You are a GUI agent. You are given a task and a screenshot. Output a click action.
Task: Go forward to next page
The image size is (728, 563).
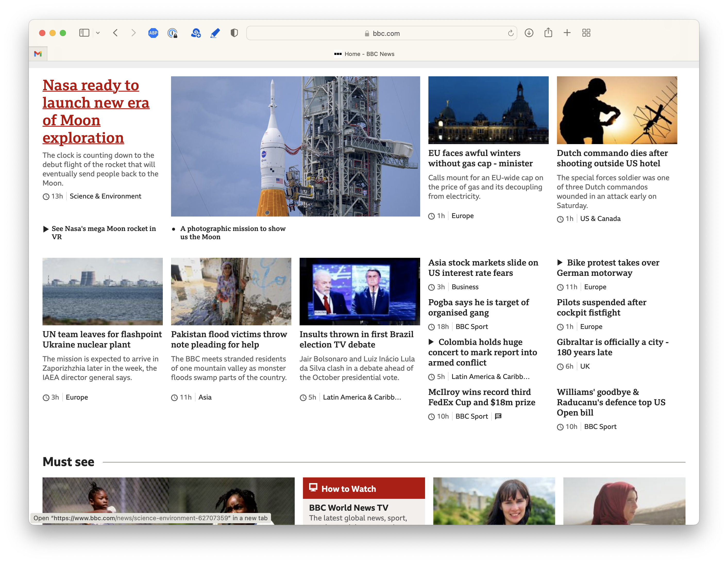tap(133, 33)
